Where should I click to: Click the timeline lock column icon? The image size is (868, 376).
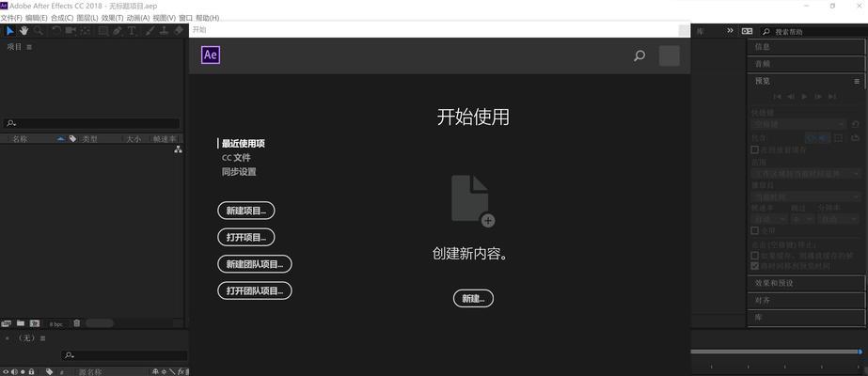(x=32, y=371)
